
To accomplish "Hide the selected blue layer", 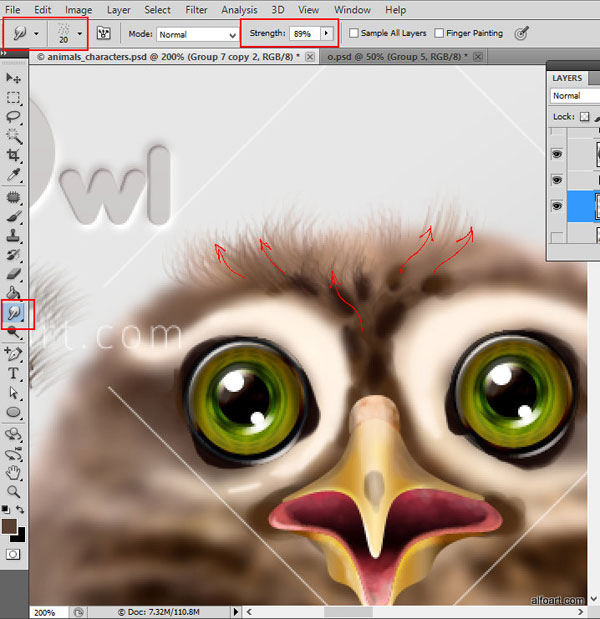I will 557,206.
